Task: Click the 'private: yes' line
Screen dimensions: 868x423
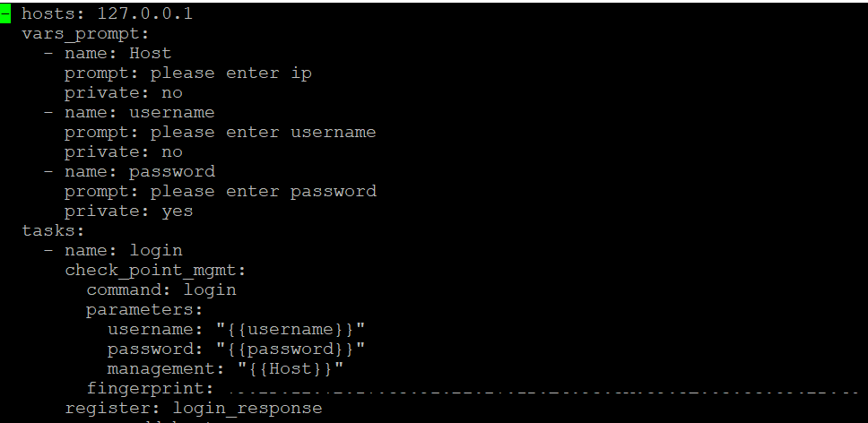Action: [x=128, y=211]
